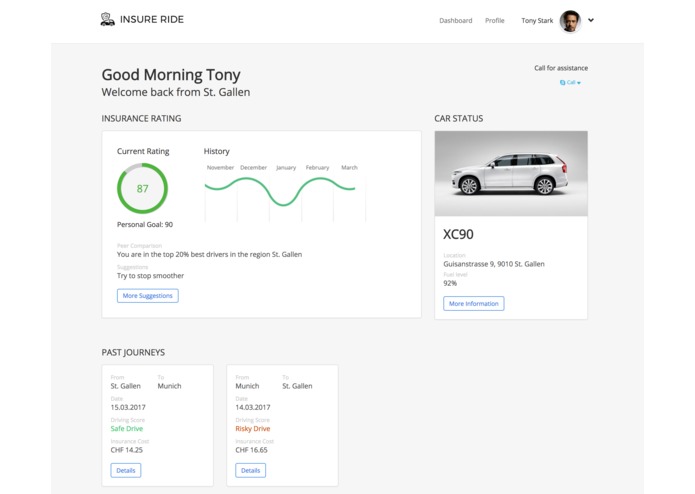Click the Guisanstrasse 9 location address

coord(494,264)
